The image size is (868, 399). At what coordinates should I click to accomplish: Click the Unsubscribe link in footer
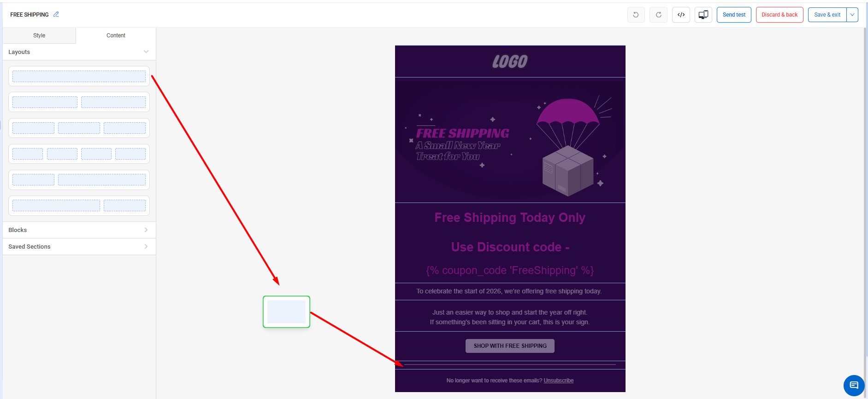click(x=558, y=381)
